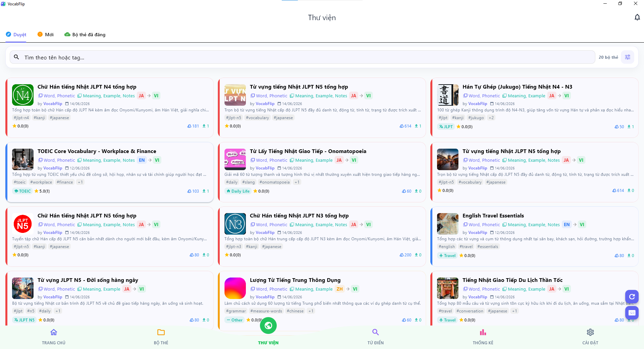
Task: Open the notifications bell
Action: pos(637,17)
